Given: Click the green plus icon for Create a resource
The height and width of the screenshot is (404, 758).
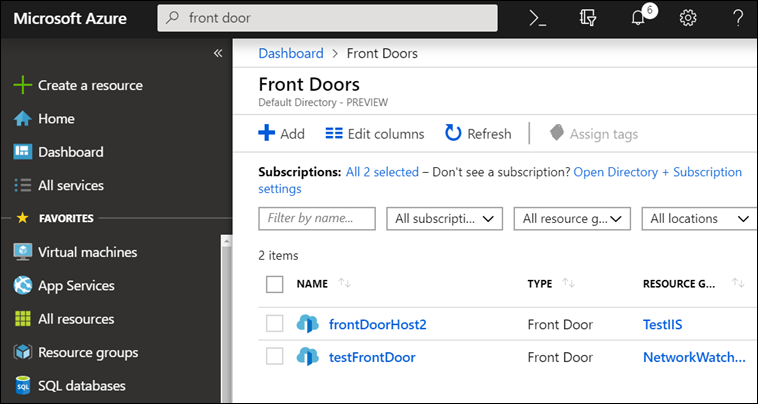Looking at the screenshot, I should [22, 86].
